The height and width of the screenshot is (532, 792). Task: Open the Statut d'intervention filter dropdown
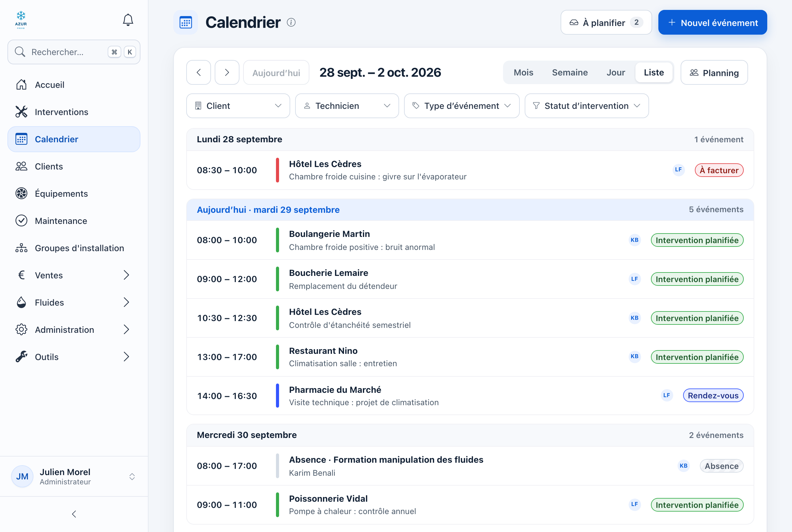point(587,106)
